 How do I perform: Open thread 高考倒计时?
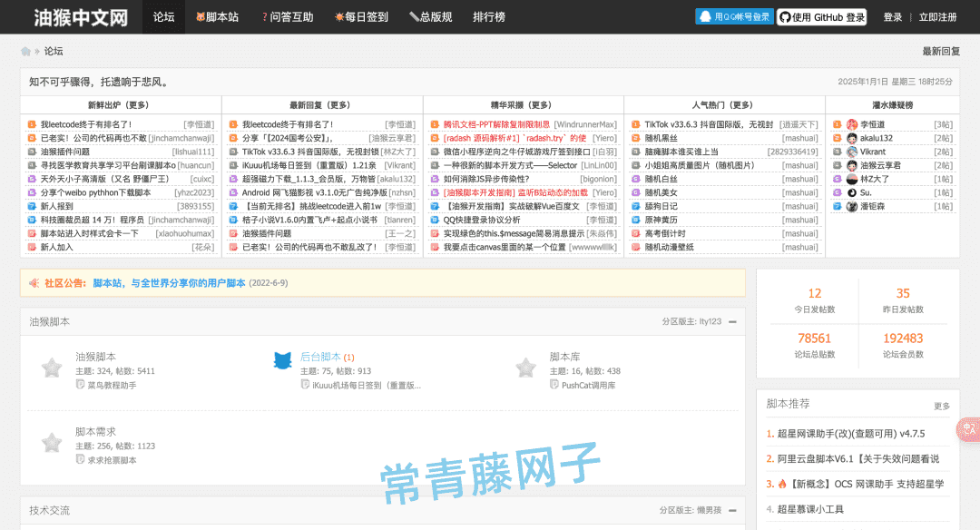click(x=665, y=234)
